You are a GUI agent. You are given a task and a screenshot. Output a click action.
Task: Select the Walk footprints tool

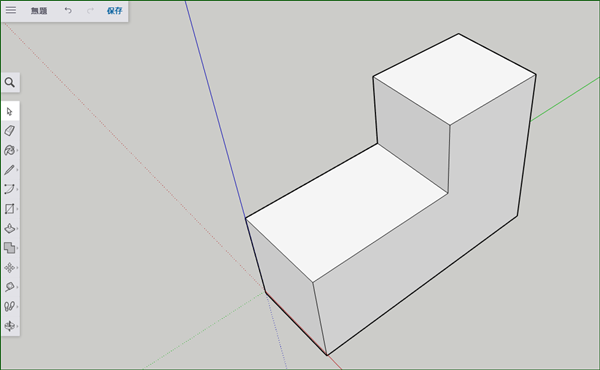(x=10, y=306)
